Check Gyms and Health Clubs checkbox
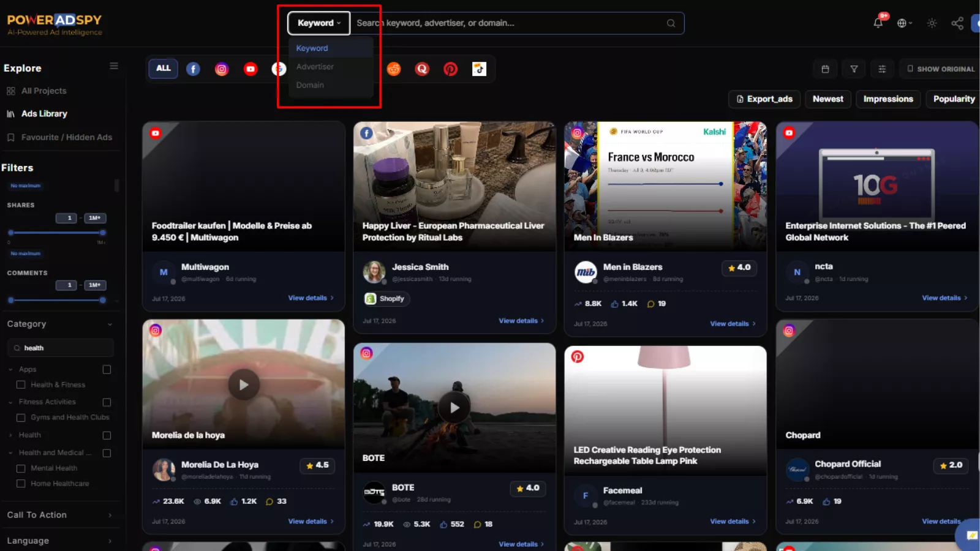 tap(21, 418)
